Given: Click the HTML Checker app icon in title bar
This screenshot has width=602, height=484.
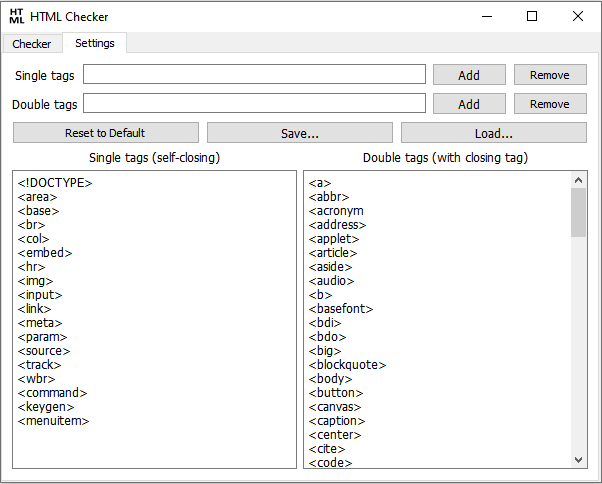Looking at the screenshot, I should 17,16.
